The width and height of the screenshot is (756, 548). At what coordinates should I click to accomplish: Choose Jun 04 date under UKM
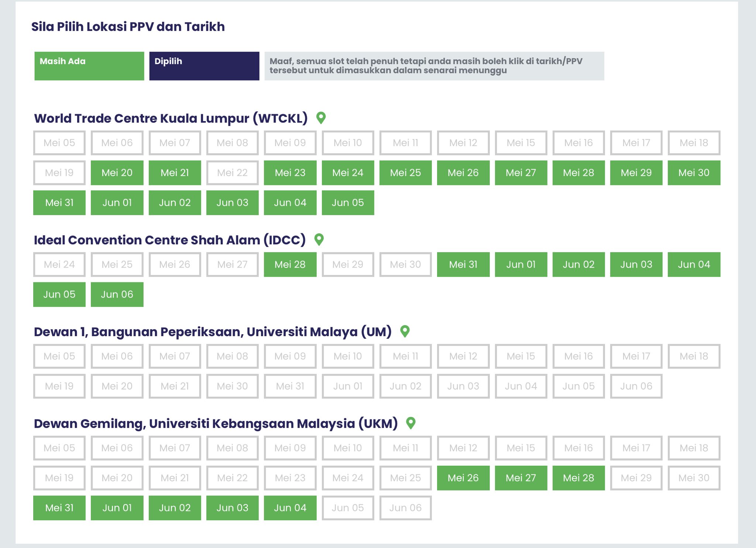[290, 508]
